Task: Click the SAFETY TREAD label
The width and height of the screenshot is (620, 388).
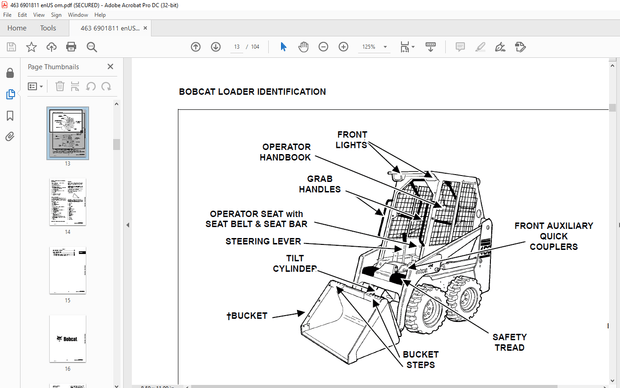Action: point(509,342)
